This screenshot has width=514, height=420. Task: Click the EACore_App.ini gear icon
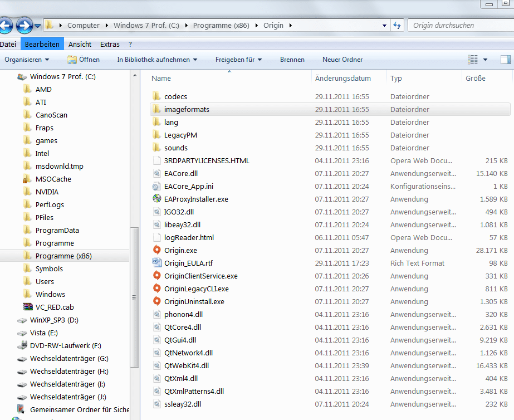[157, 186]
